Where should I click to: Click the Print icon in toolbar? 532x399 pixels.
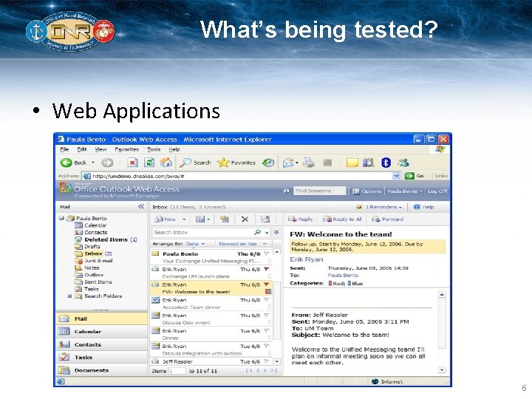tap(309, 163)
